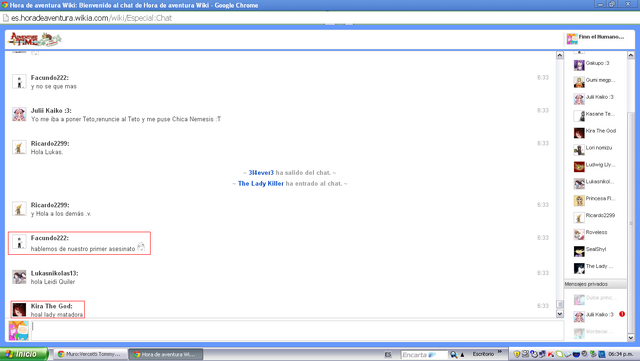Screen dimensions: 640x361
Task: Click Facundo222 avatar beside 'y no se que mas'
Action: [19, 82]
